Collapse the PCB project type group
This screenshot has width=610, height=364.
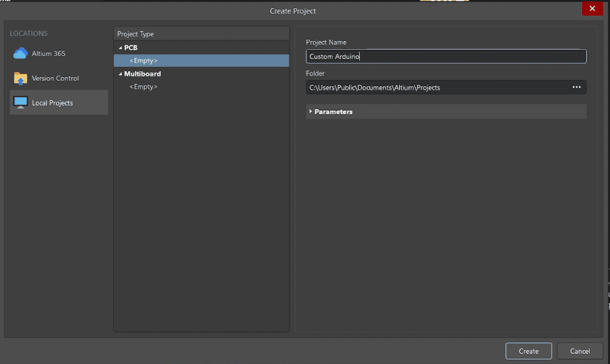[120, 48]
